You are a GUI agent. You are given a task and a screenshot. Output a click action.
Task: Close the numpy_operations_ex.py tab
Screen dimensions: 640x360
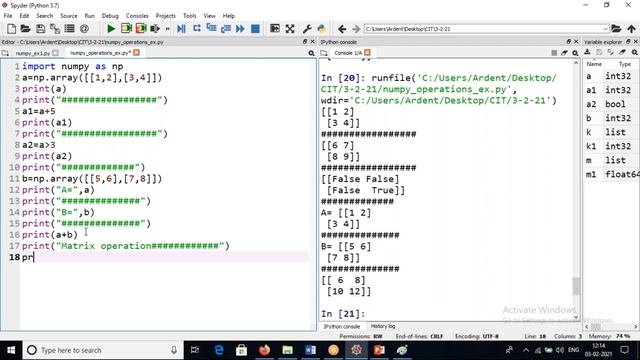(136, 53)
